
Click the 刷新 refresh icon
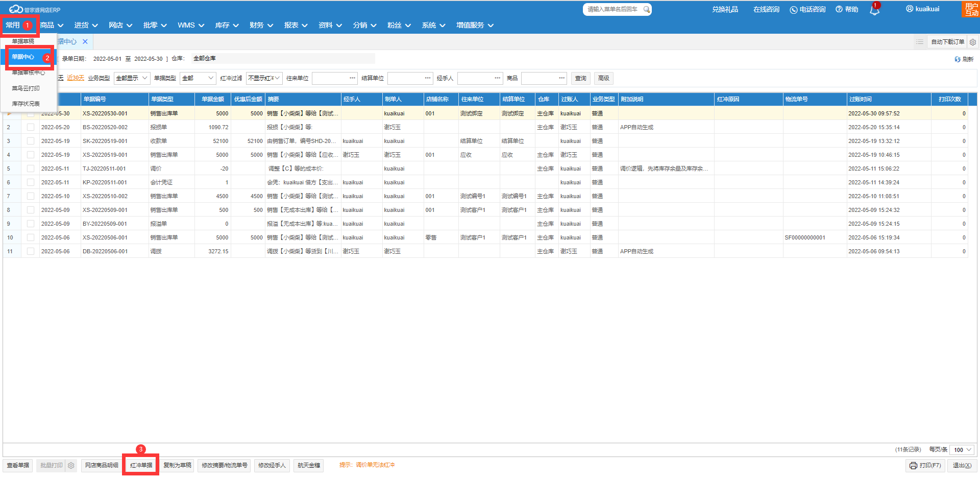tap(958, 59)
